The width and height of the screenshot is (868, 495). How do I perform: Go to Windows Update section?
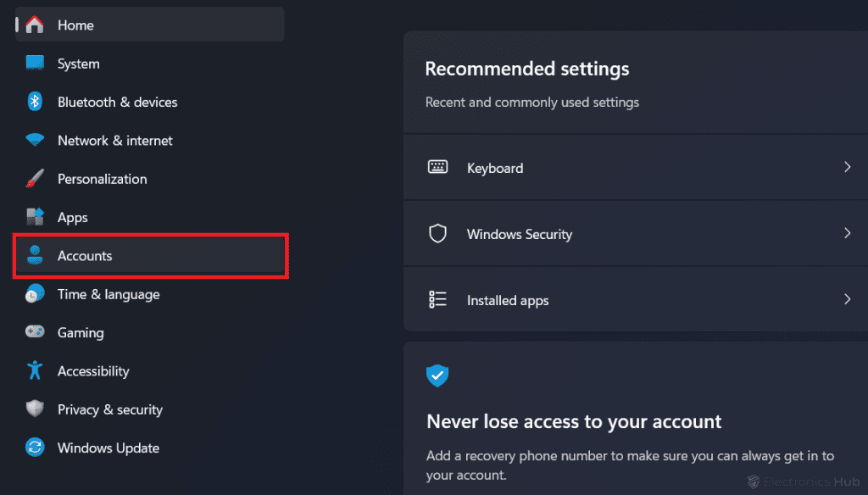[x=108, y=448]
